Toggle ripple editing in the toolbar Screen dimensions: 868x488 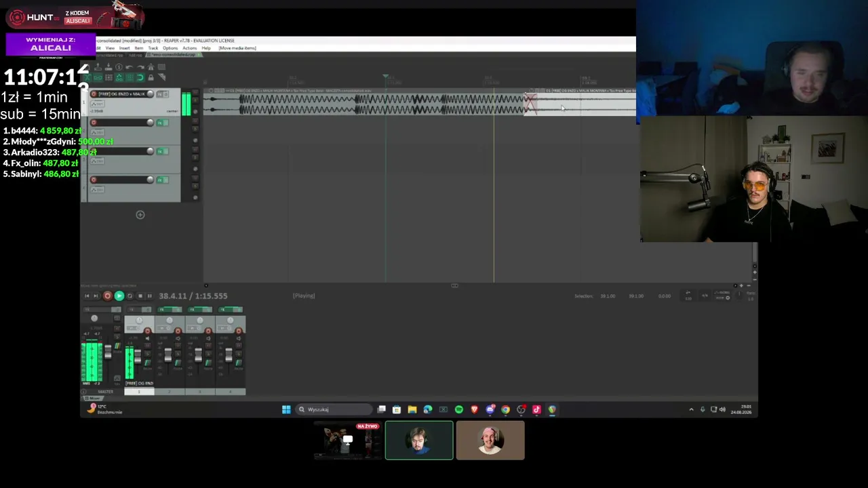click(x=108, y=77)
